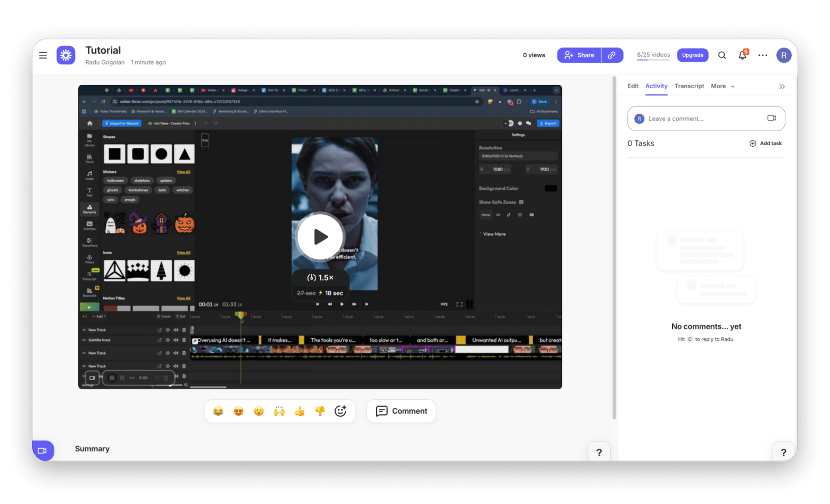Expand the More dropdown in the side panel
830x504 pixels.
click(x=723, y=86)
